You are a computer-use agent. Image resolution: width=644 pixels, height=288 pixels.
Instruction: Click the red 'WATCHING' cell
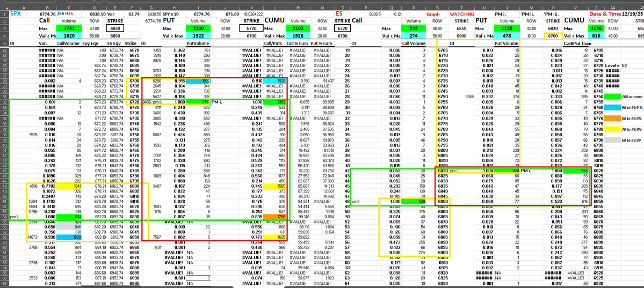[461, 13]
